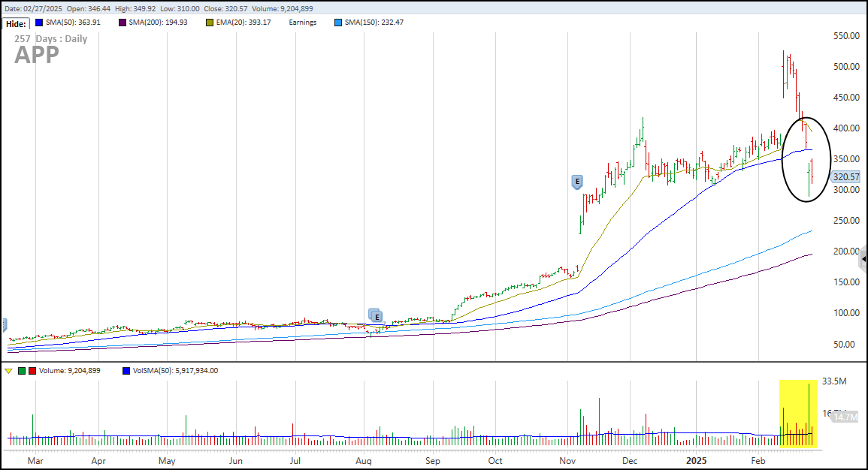The width and height of the screenshot is (868, 470).
Task: Click the August earnings E marker
Action: click(x=377, y=316)
